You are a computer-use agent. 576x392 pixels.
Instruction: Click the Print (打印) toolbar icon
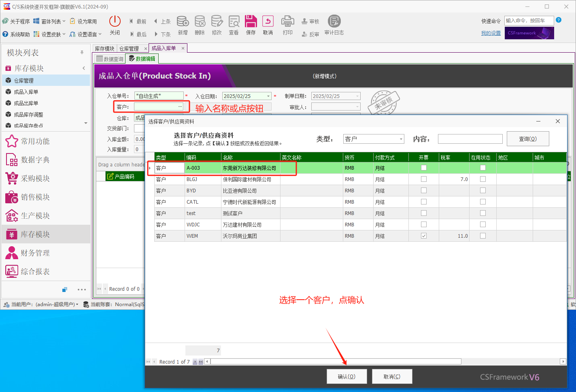point(288,21)
